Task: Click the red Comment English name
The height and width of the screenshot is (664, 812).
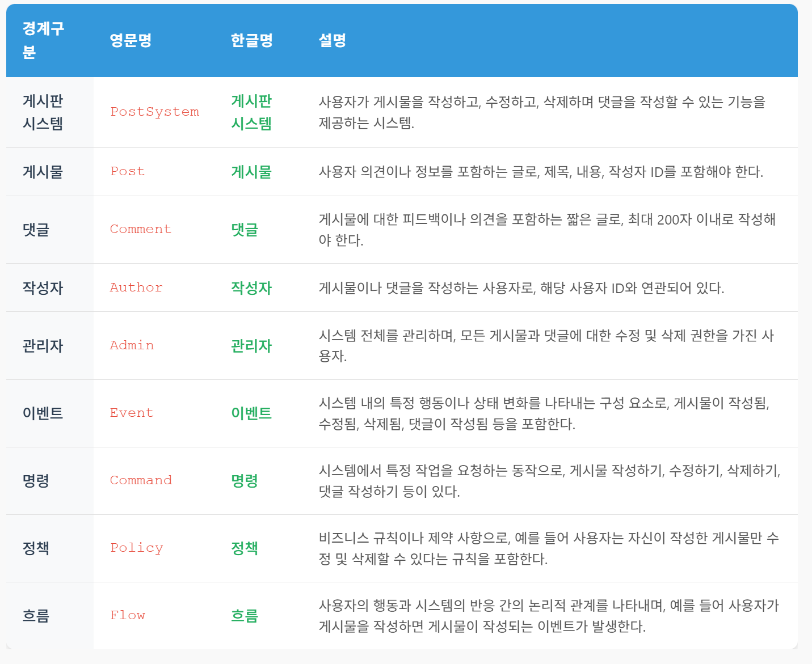Action: (x=140, y=229)
